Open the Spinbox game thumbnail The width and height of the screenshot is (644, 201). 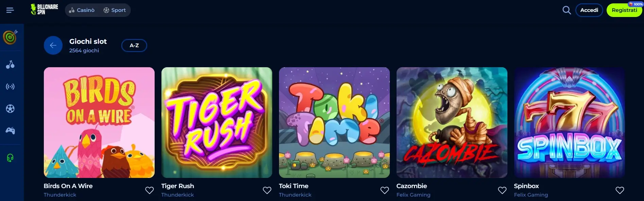point(570,123)
